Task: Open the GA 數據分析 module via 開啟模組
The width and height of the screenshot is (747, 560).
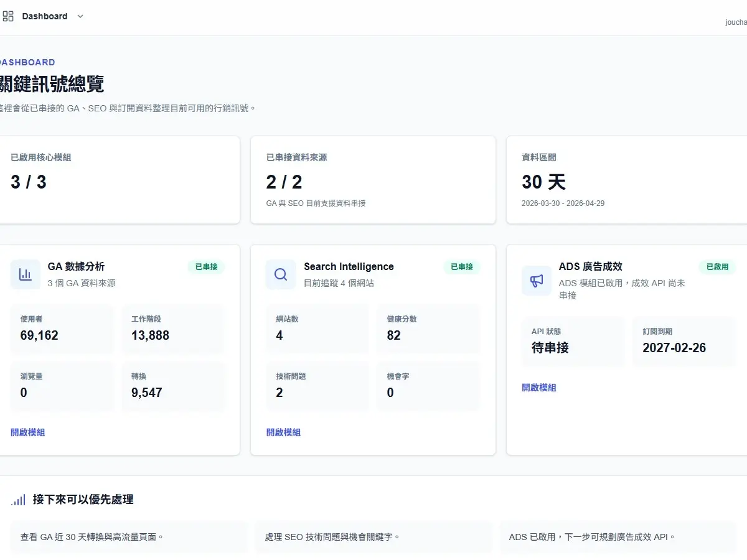Action: coord(28,432)
